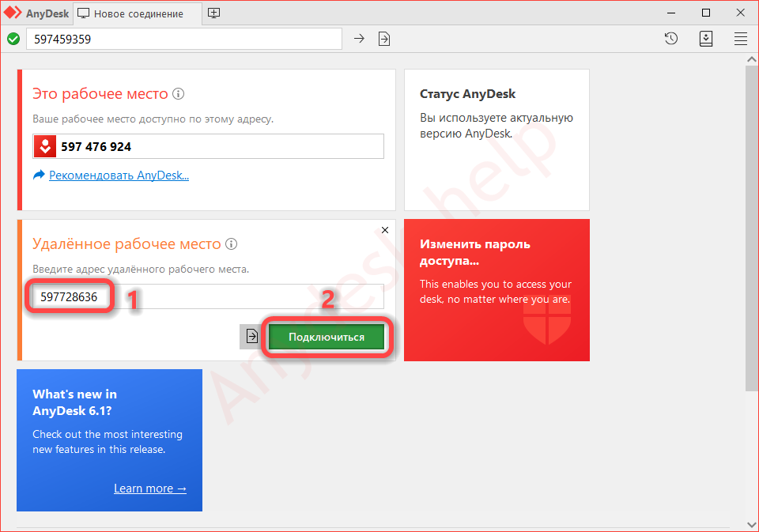Click the AnyDesk logo in title bar
759x532 pixels.
point(36,13)
